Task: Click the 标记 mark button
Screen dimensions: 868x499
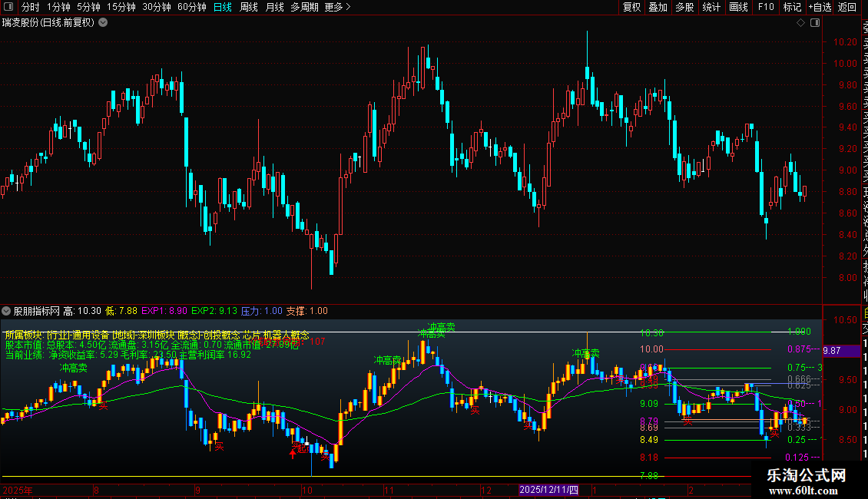Action: [792, 7]
